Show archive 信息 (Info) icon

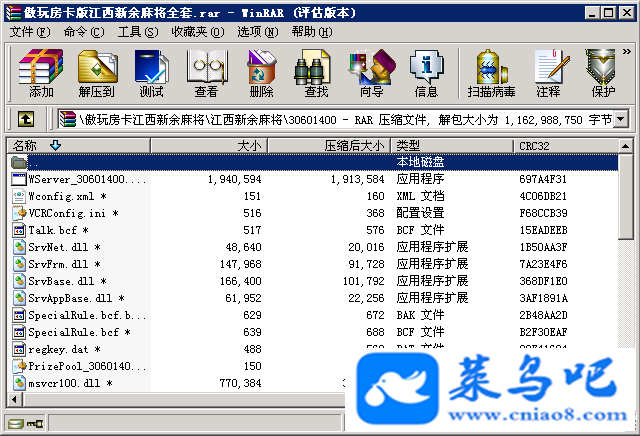(x=426, y=73)
